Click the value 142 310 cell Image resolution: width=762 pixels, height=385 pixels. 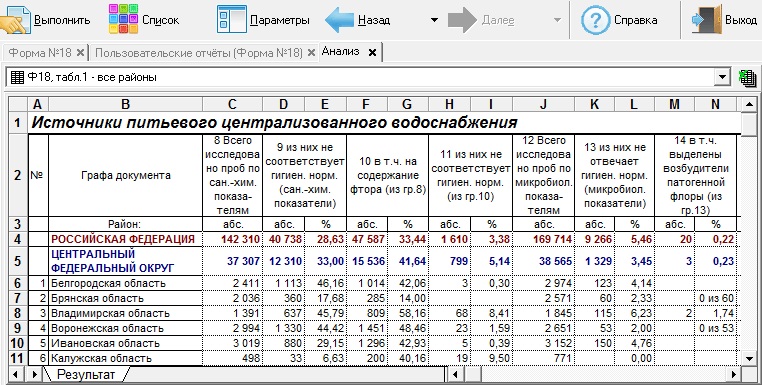click(232, 239)
